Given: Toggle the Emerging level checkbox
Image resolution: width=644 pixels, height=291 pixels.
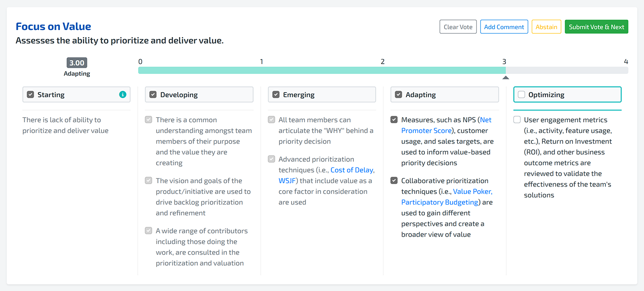Looking at the screenshot, I should point(276,94).
